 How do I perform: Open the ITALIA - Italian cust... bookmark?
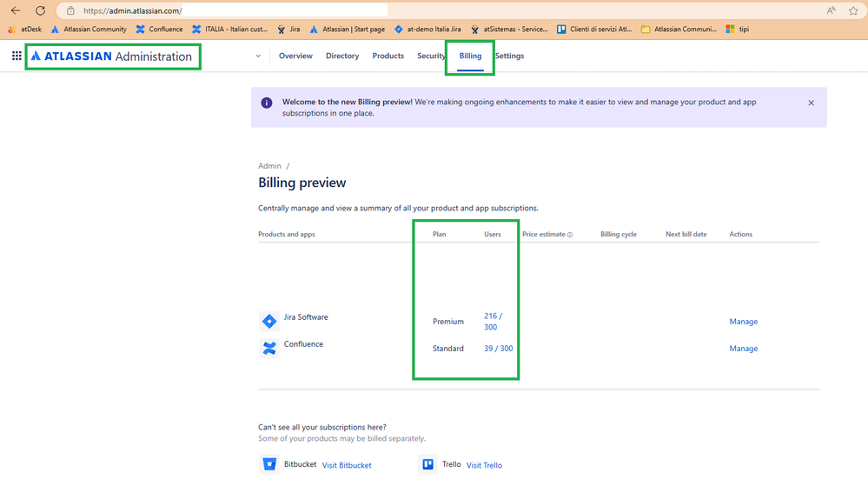click(x=229, y=29)
